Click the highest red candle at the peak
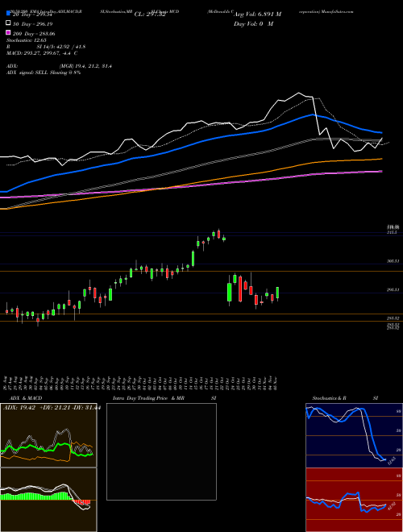 218,234
